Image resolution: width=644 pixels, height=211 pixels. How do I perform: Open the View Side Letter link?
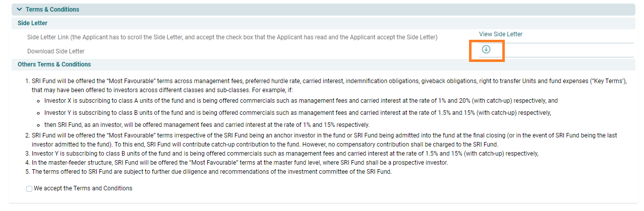(500, 34)
